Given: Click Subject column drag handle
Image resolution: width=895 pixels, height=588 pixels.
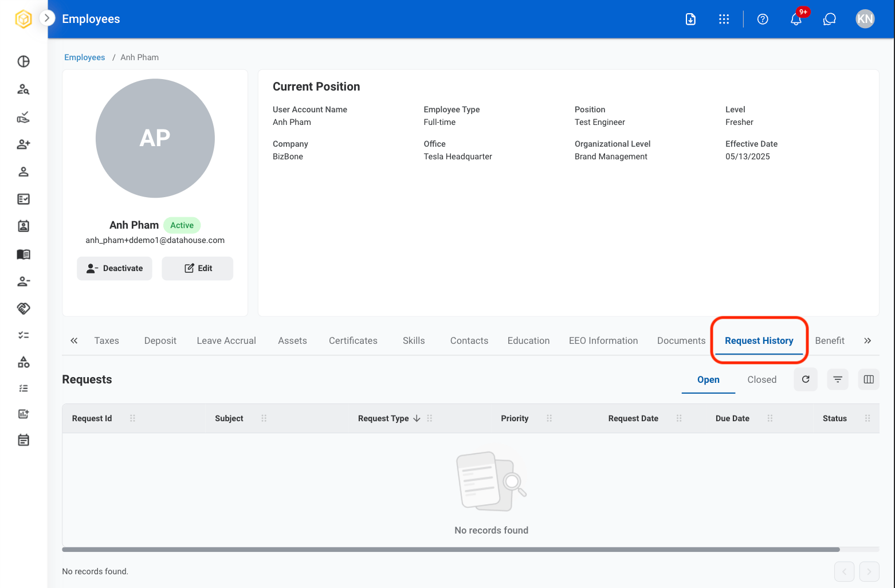Looking at the screenshot, I should [x=264, y=418].
